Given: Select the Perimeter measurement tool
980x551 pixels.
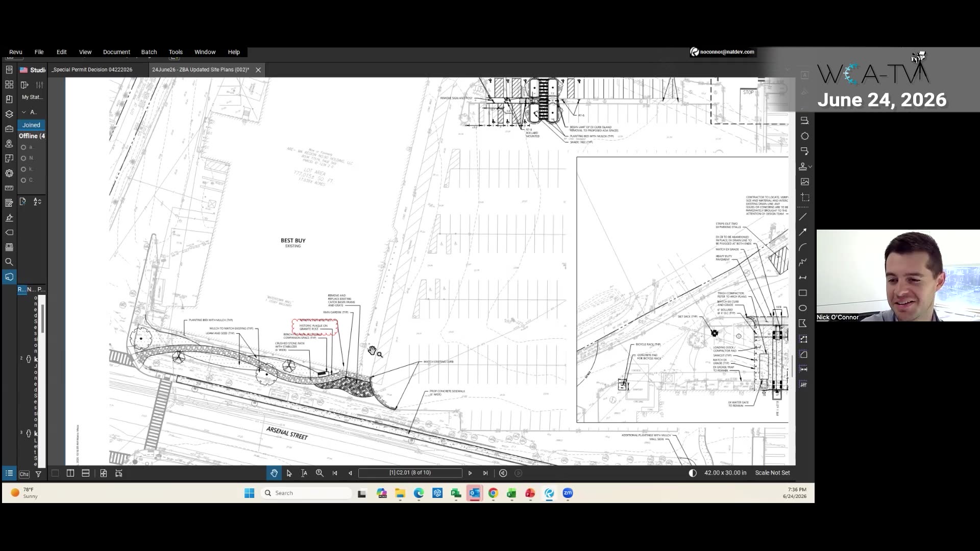Looking at the screenshot, I should tap(803, 339).
